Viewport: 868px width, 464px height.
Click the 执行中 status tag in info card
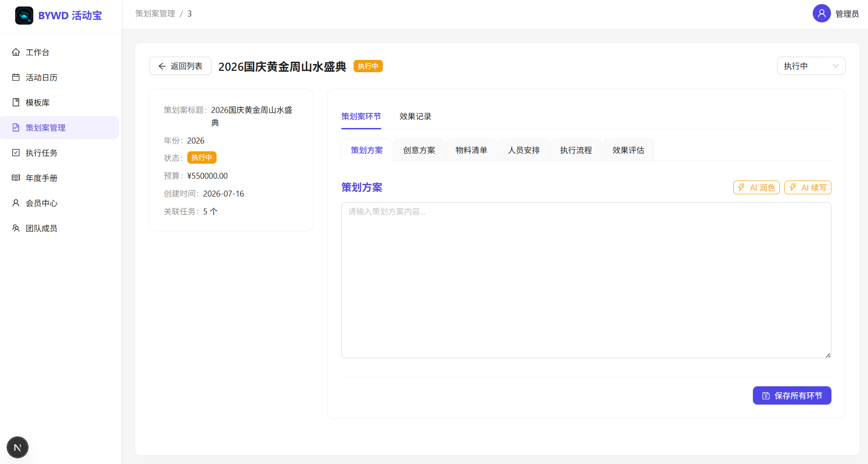[201, 158]
